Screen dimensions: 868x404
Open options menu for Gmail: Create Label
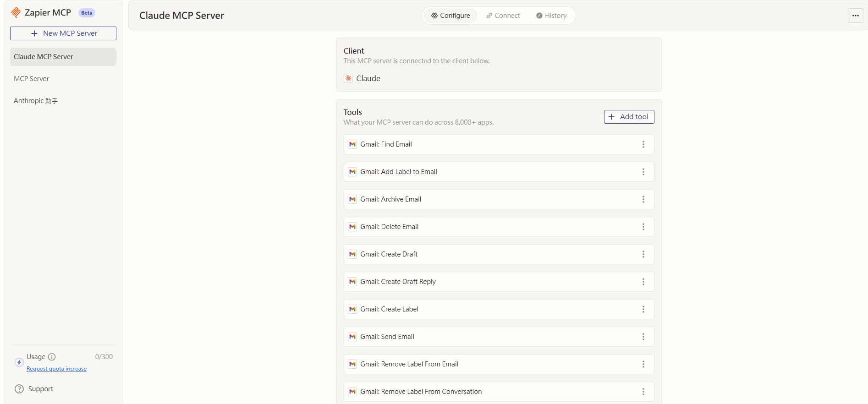pos(643,309)
